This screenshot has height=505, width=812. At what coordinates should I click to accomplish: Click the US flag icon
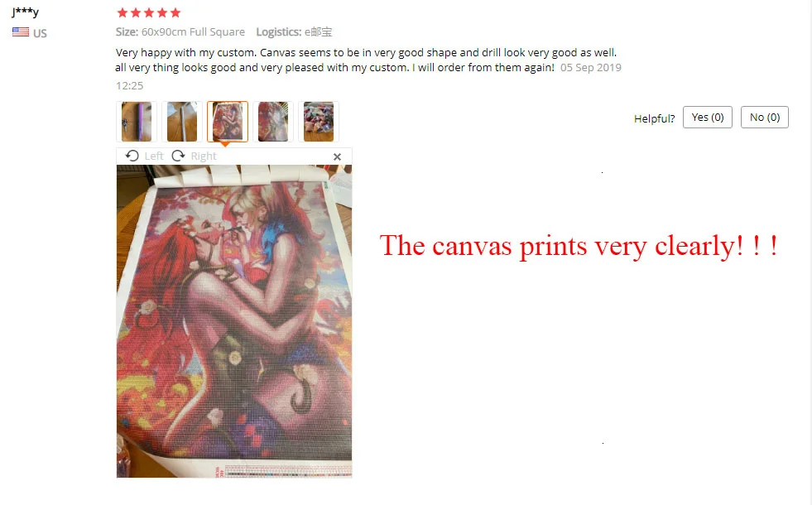[x=21, y=32]
